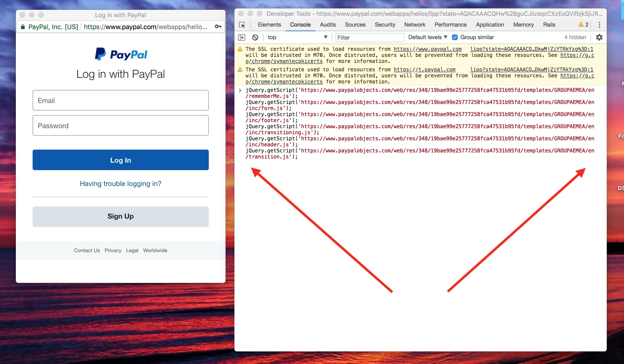Focus the Password input field
The width and height of the screenshot is (624, 364).
(x=121, y=126)
